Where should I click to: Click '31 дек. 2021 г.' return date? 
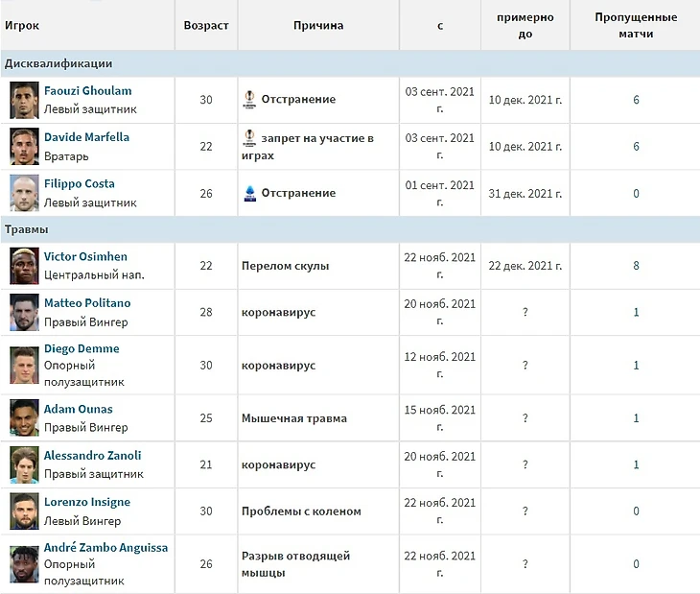[x=525, y=194]
